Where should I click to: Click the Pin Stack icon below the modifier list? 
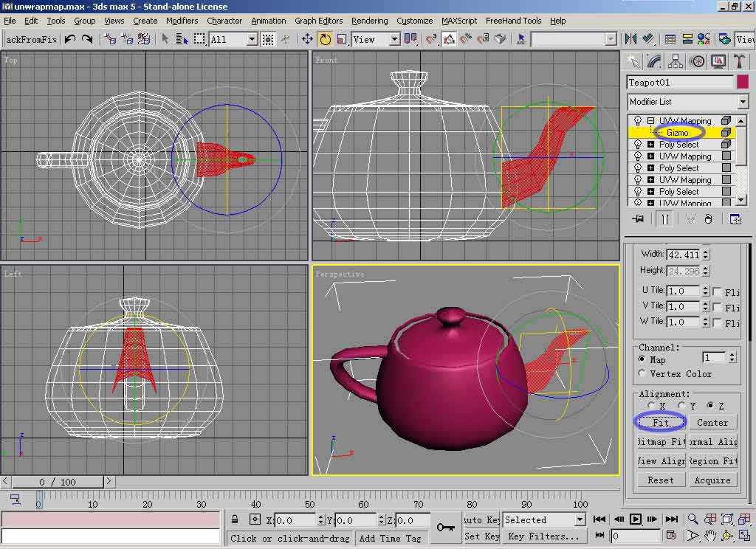click(x=639, y=218)
